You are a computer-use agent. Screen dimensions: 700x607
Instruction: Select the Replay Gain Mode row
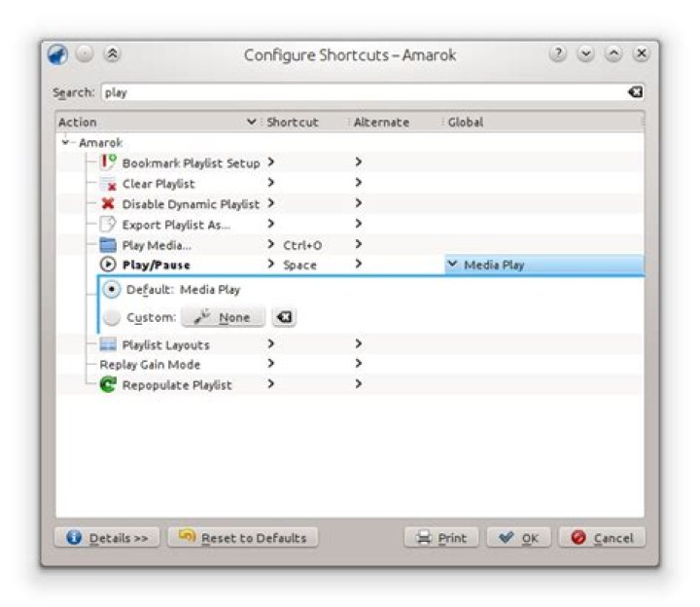(x=150, y=365)
